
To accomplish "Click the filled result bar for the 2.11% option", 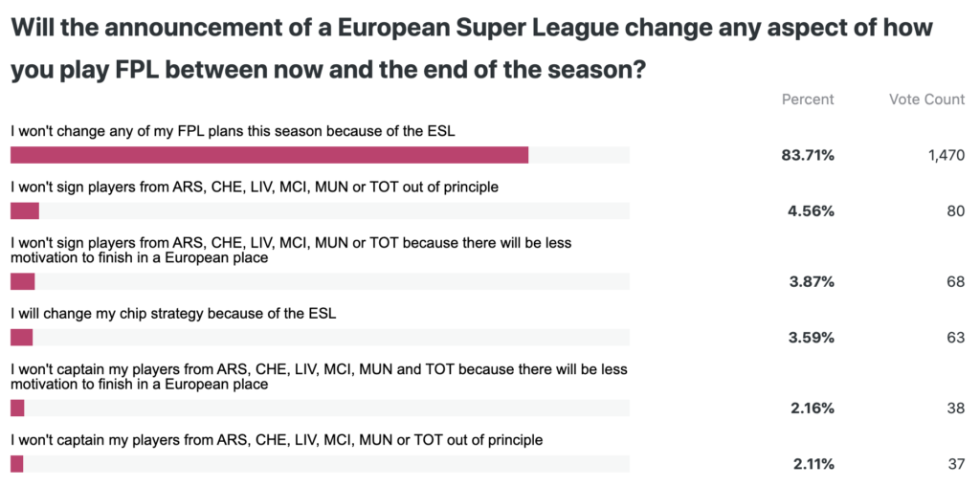I will coord(16,464).
